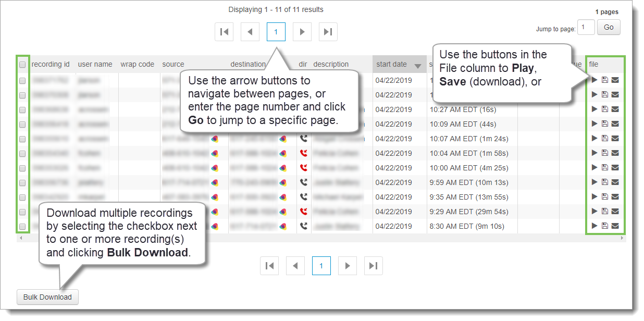The height and width of the screenshot is (321, 644).
Task: Toggle the select-all checkbox in table header
Action: click(22, 65)
